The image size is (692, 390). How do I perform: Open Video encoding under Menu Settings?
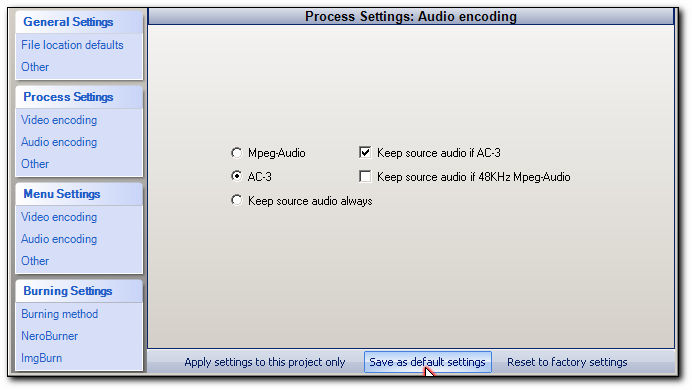[59, 217]
